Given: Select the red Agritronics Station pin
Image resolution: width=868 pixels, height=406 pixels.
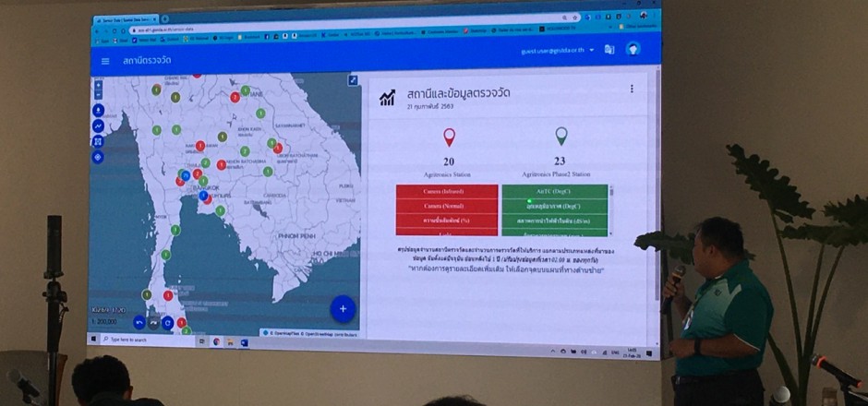Looking at the screenshot, I should point(449,137).
